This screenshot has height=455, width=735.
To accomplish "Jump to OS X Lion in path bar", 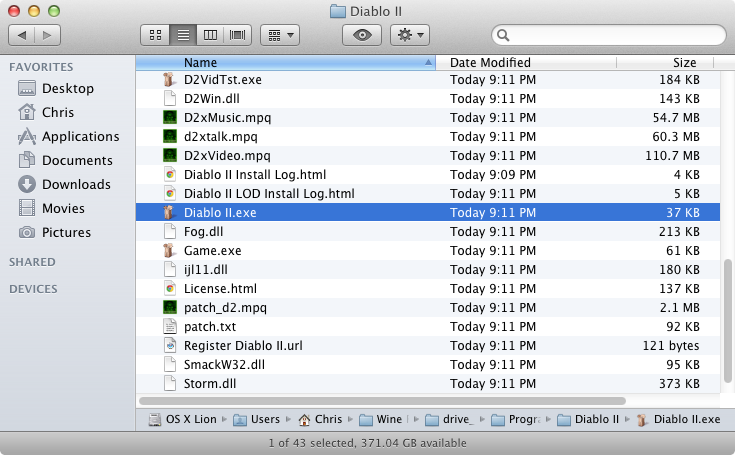I will tap(182, 419).
